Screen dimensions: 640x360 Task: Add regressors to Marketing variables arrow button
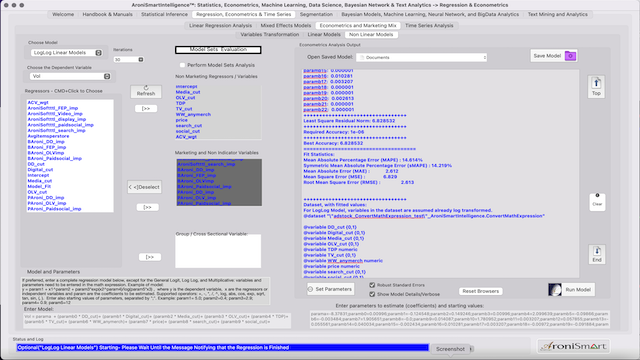(147, 207)
